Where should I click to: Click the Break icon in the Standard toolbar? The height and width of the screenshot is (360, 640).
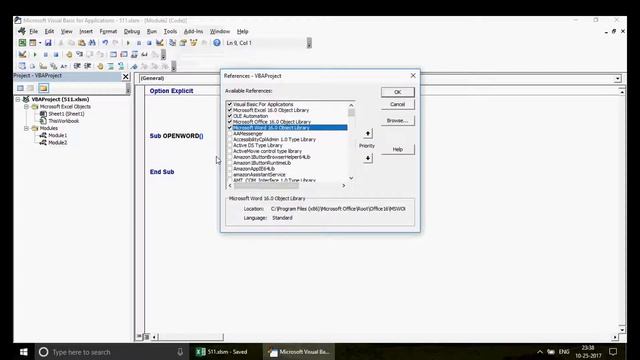(x=139, y=43)
